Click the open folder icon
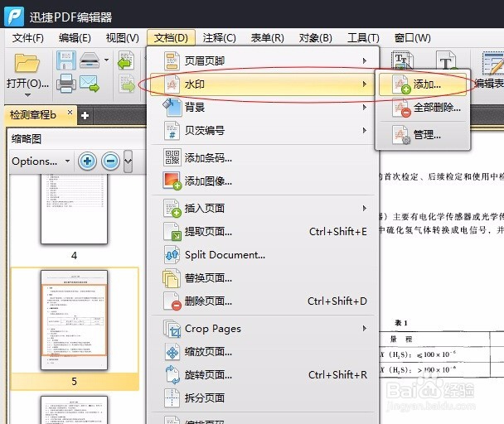Image resolution: width=504 pixels, height=424 pixels. [27, 63]
